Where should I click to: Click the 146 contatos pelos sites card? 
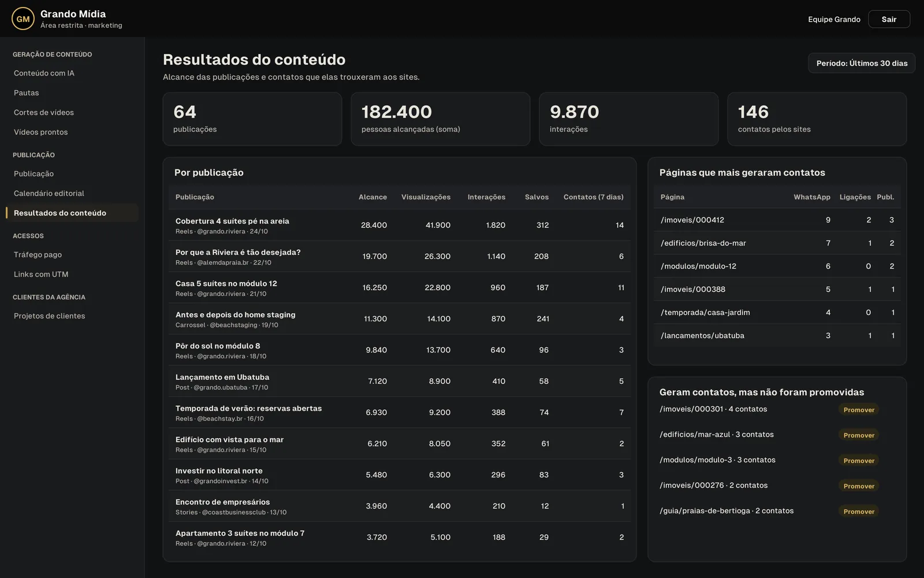tap(817, 119)
